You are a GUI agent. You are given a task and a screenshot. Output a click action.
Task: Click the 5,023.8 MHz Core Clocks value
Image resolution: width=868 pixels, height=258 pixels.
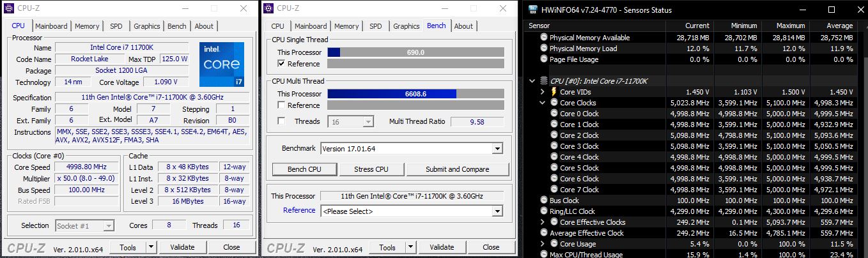click(690, 103)
